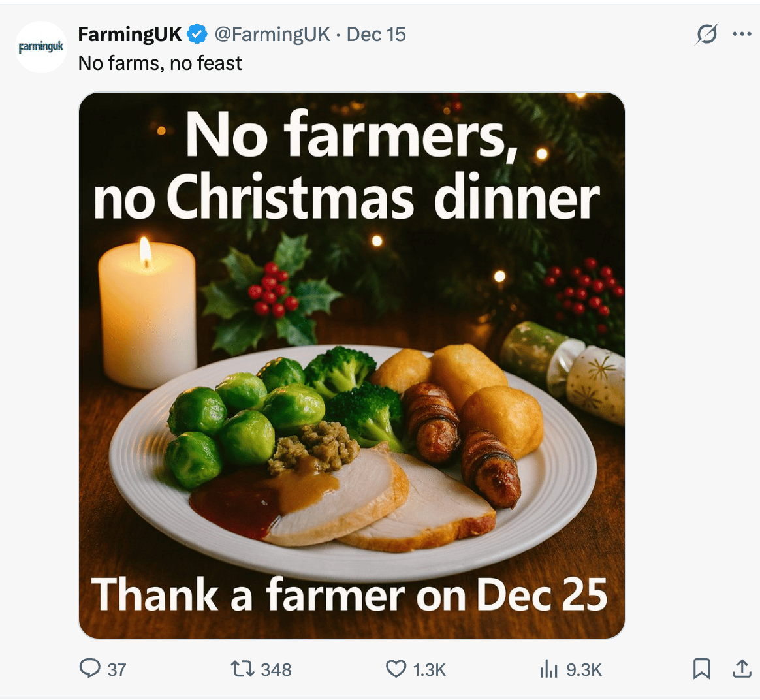
Task: Click the 348 reposts count
Action: click(x=276, y=670)
